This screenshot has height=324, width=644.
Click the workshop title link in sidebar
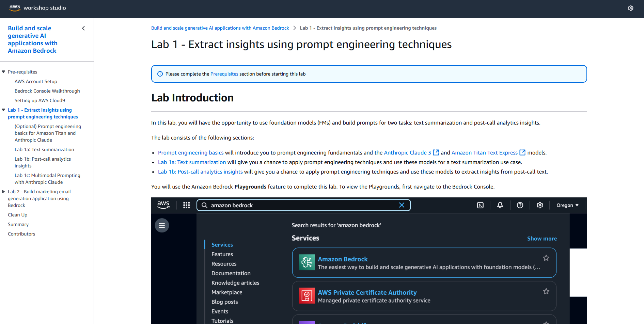click(x=33, y=39)
